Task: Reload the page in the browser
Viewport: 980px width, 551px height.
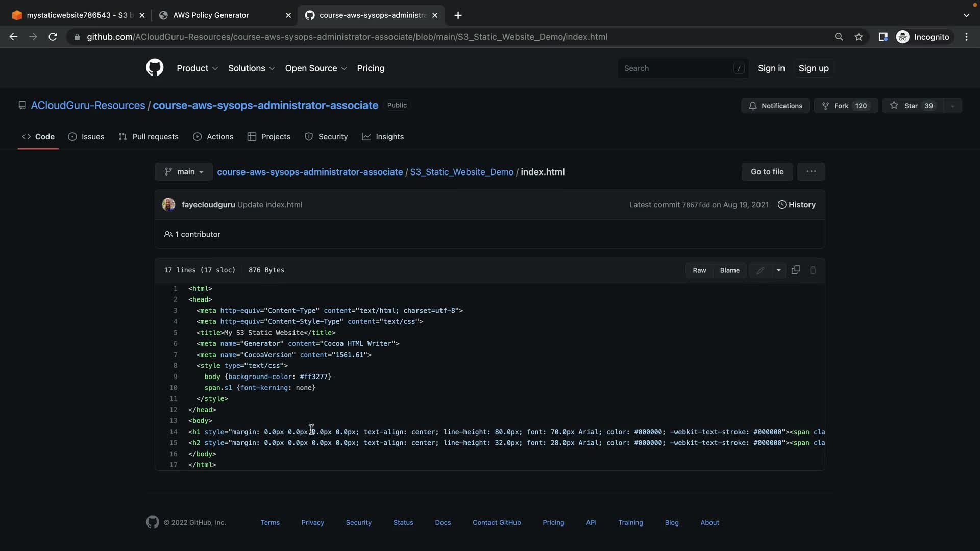Action: pyautogui.click(x=53, y=37)
